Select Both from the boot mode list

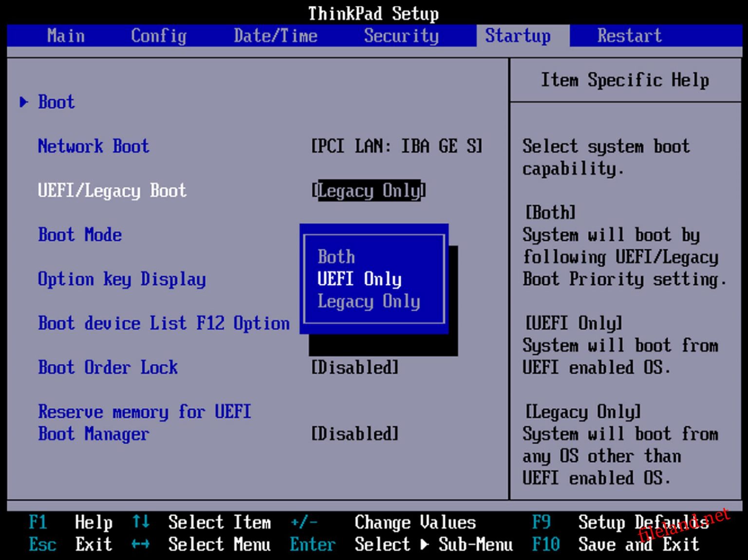(336, 256)
